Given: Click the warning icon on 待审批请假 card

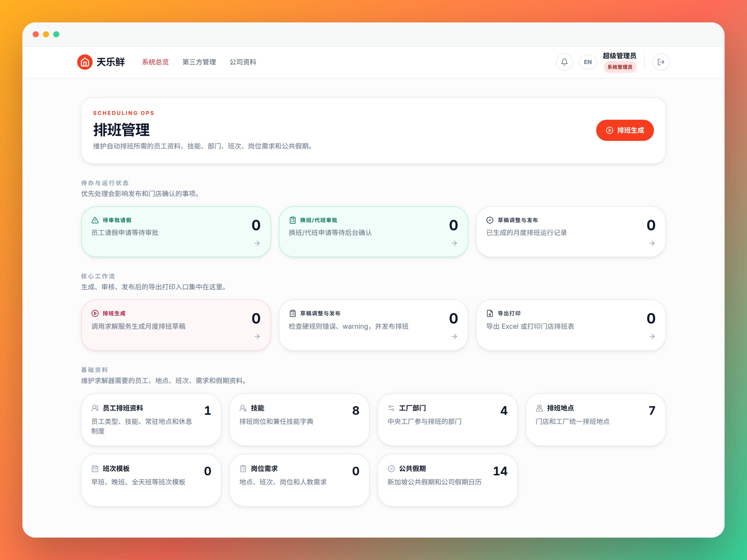Looking at the screenshot, I should coord(95,220).
